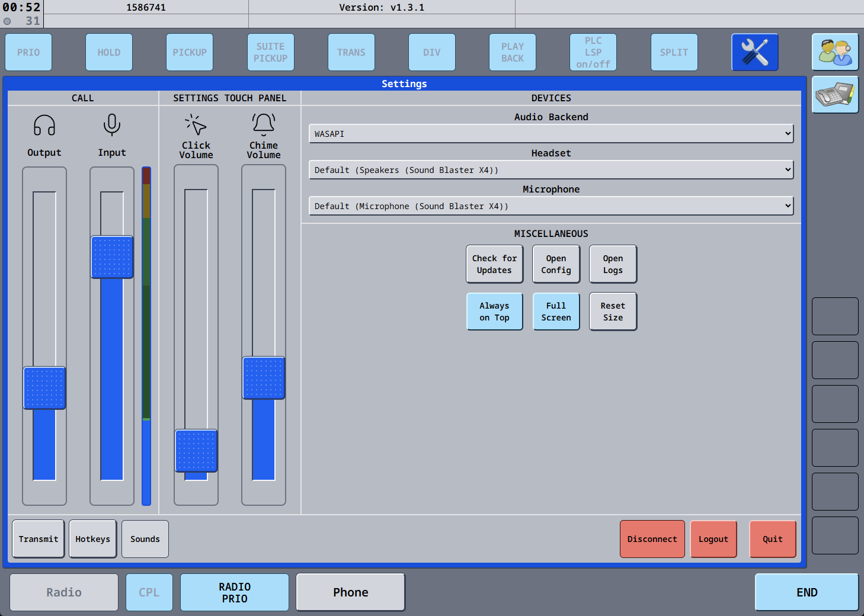The image size is (864, 616).
Task: Expand the Microphone device dropdown
Action: tap(551, 206)
